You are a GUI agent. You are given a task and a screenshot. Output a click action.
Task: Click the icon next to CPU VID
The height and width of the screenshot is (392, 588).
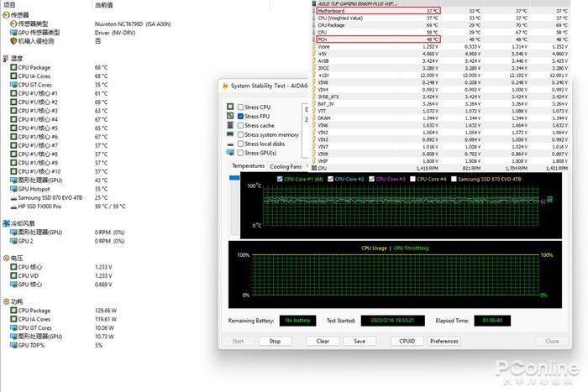point(13,275)
